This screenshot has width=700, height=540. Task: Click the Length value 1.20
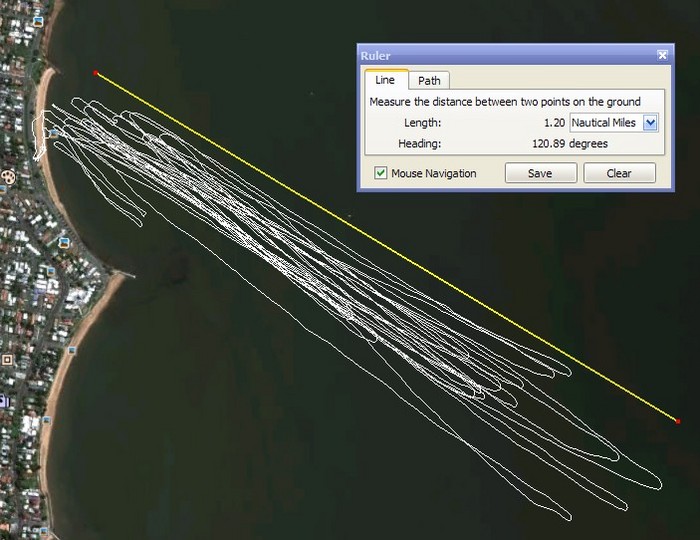(x=553, y=122)
